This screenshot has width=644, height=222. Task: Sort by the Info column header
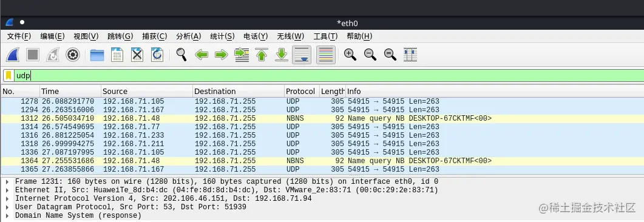495,91
